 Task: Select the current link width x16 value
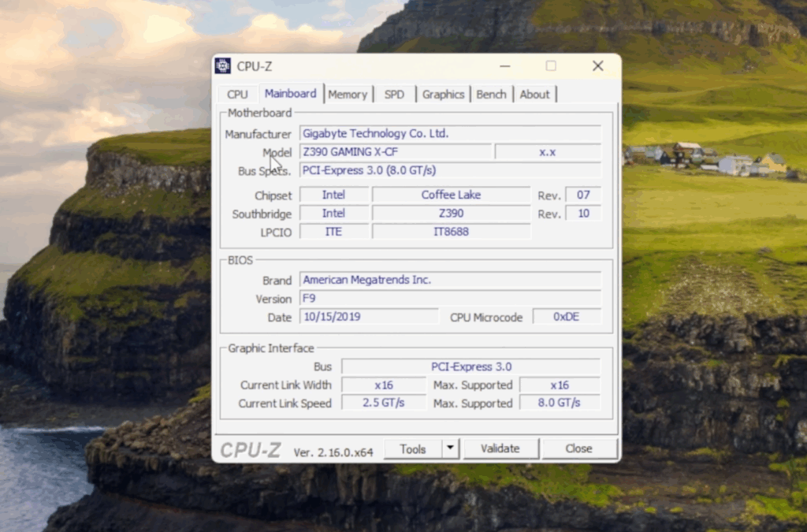[384, 385]
